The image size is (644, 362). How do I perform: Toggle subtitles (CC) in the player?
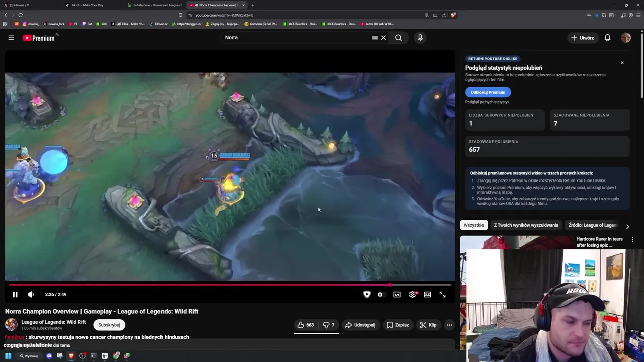point(397,295)
